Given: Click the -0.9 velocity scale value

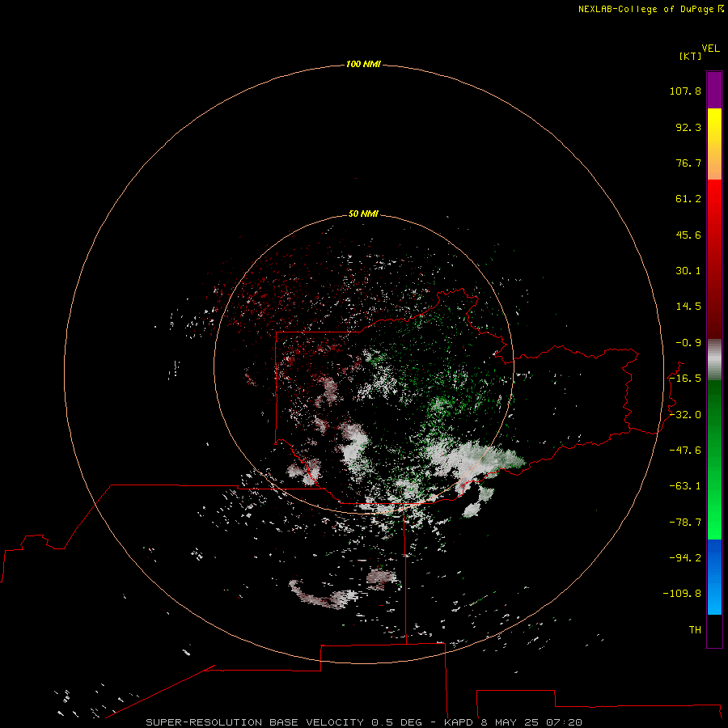Looking at the screenshot, I should pos(688,343).
